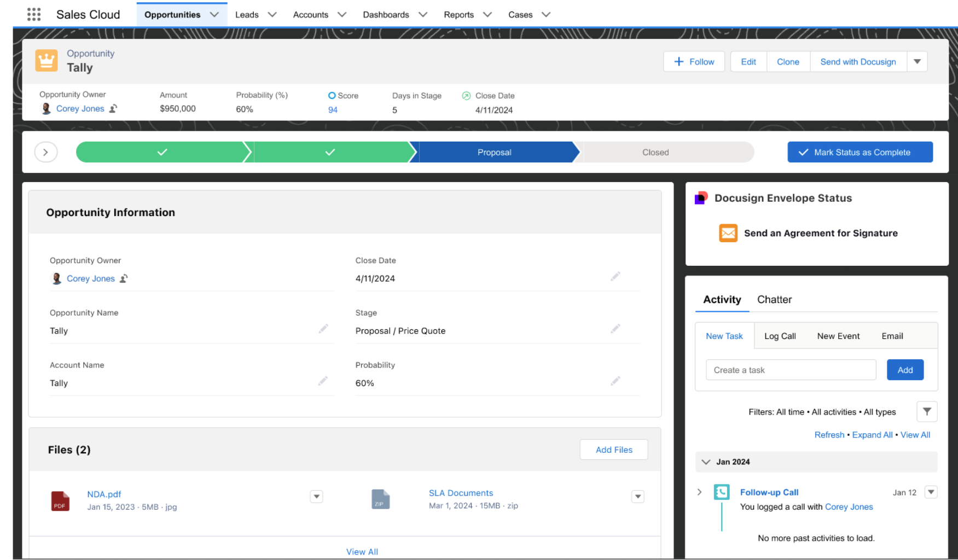
Task: Edit Account Name with pencil icon
Action: click(323, 381)
